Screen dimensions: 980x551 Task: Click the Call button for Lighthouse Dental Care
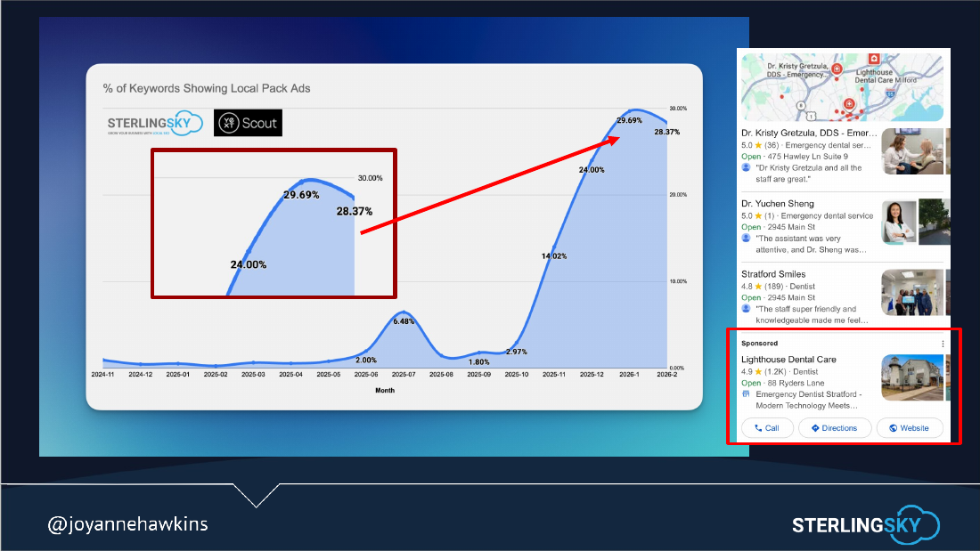(x=767, y=428)
